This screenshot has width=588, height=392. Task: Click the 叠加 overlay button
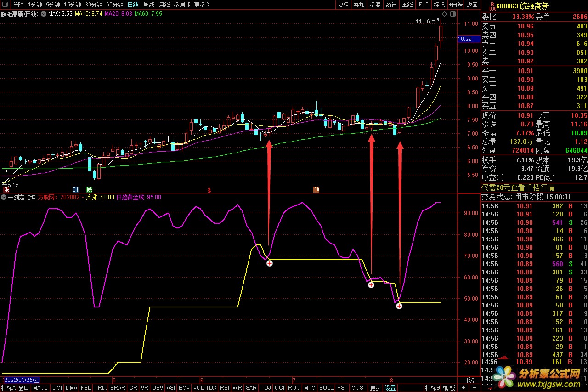[x=359, y=5]
